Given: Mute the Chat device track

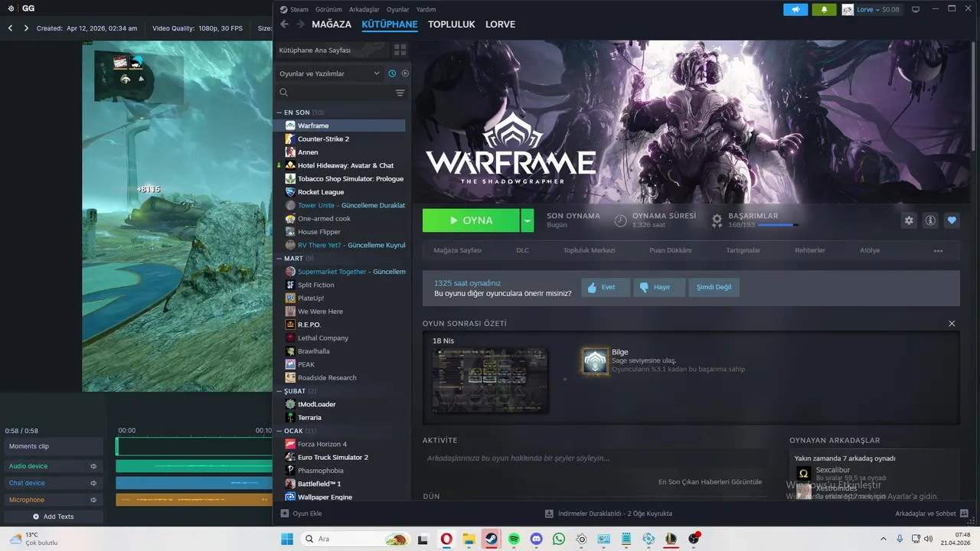Looking at the screenshot, I should (x=93, y=483).
